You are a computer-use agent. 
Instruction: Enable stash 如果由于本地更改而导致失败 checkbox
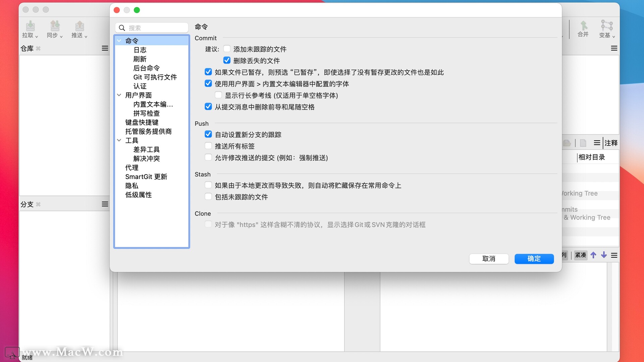208,185
